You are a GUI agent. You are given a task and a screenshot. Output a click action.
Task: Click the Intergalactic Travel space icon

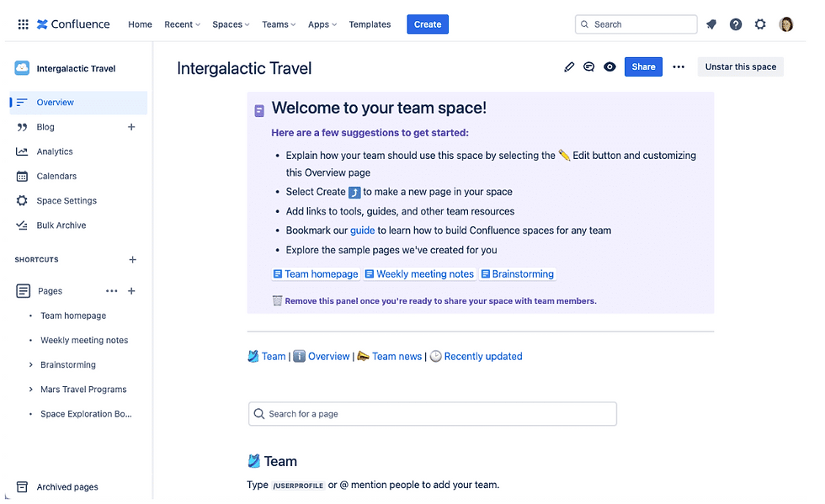(x=22, y=68)
